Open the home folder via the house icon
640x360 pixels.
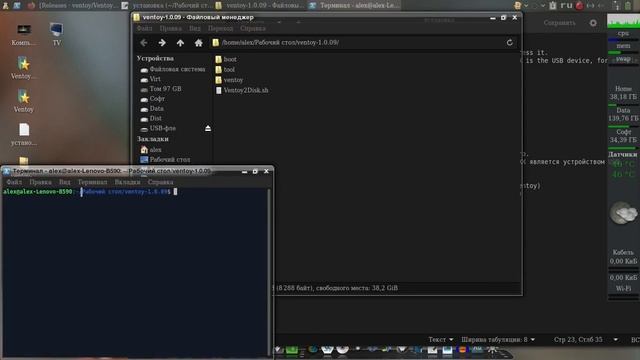[198, 42]
